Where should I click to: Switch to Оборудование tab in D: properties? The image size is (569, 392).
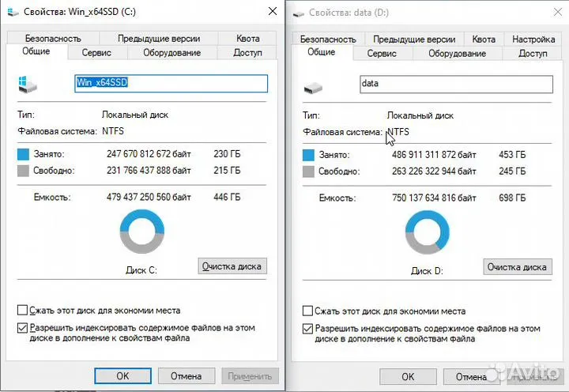coord(458,54)
